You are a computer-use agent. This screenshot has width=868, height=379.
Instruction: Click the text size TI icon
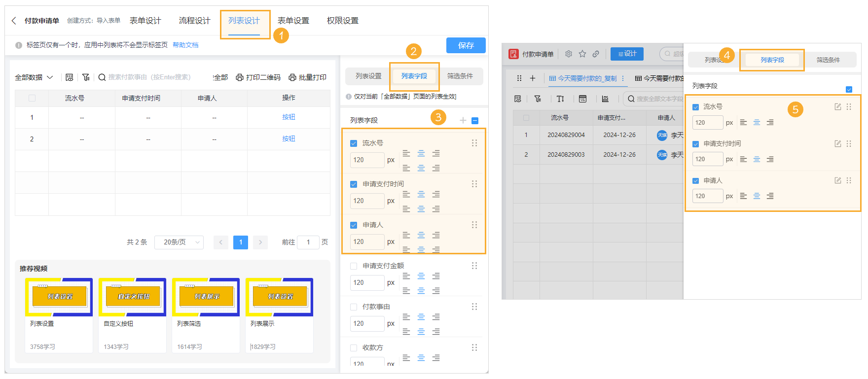(x=560, y=99)
